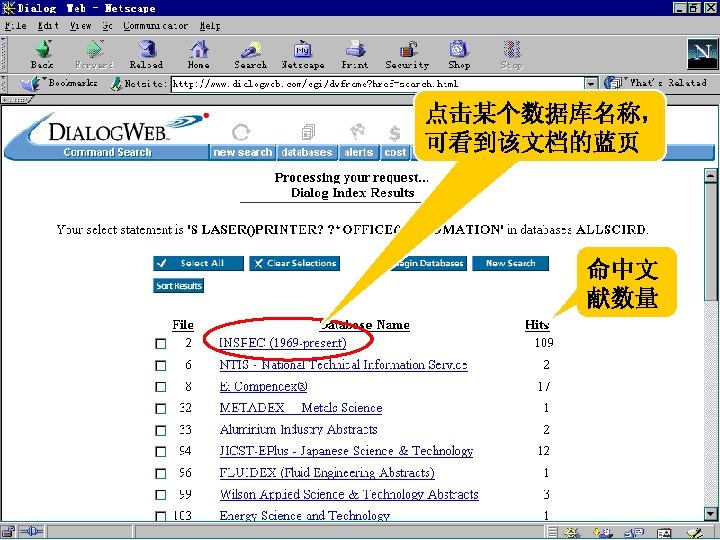Open NTIS National Technical Information Service link
This screenshot has height=540, width=720.
click(343, 365)
